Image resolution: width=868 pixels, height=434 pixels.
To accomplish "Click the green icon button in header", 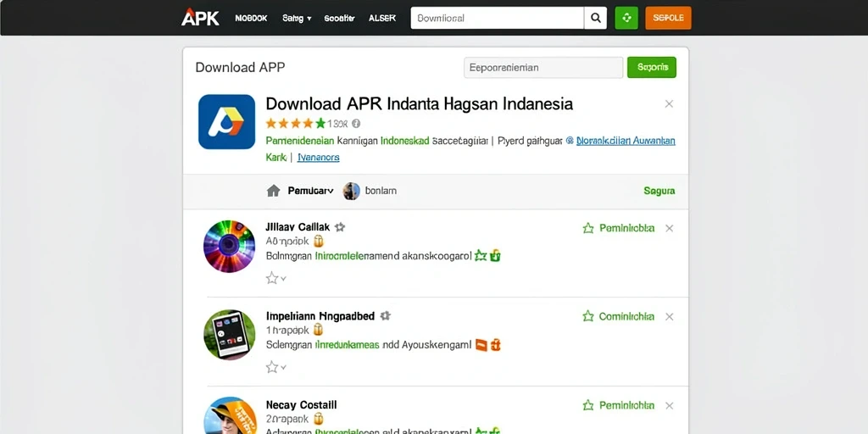I will [626, 18].
